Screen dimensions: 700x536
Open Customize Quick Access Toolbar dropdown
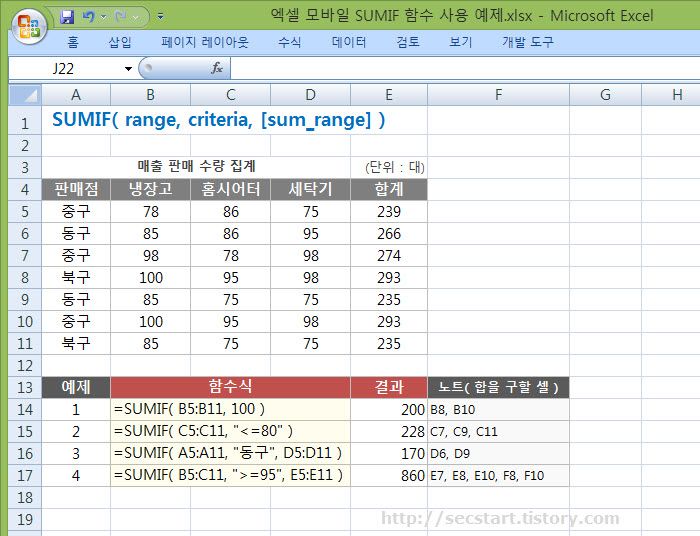pyautogui.click(x=160, y=17)
